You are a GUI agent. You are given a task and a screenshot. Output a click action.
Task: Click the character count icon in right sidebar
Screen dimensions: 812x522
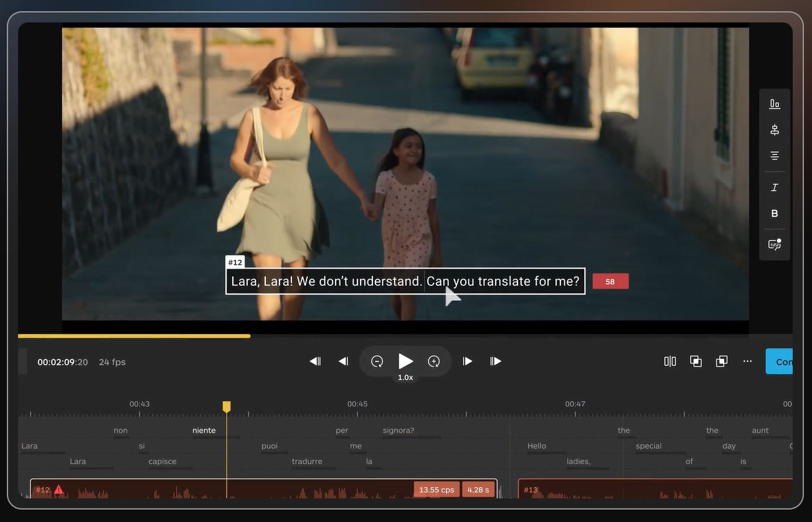point(774,103)
